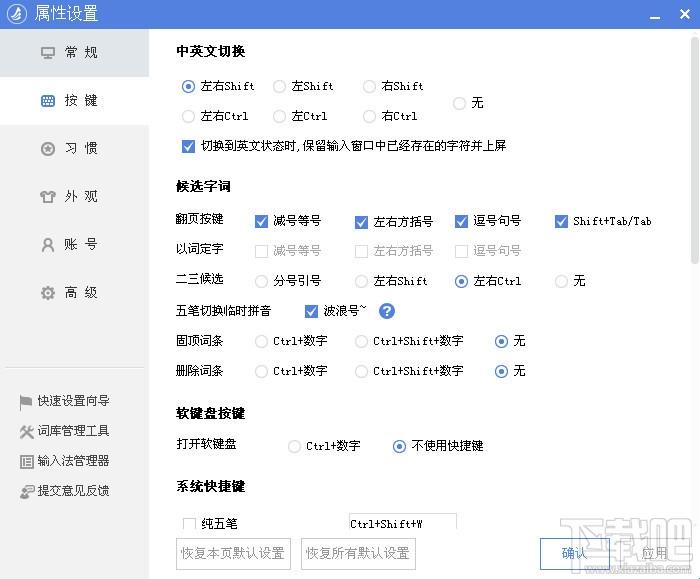Close the 属性设置 window
The width and height of the screenshot is (700, 579).
pos(685,14)
